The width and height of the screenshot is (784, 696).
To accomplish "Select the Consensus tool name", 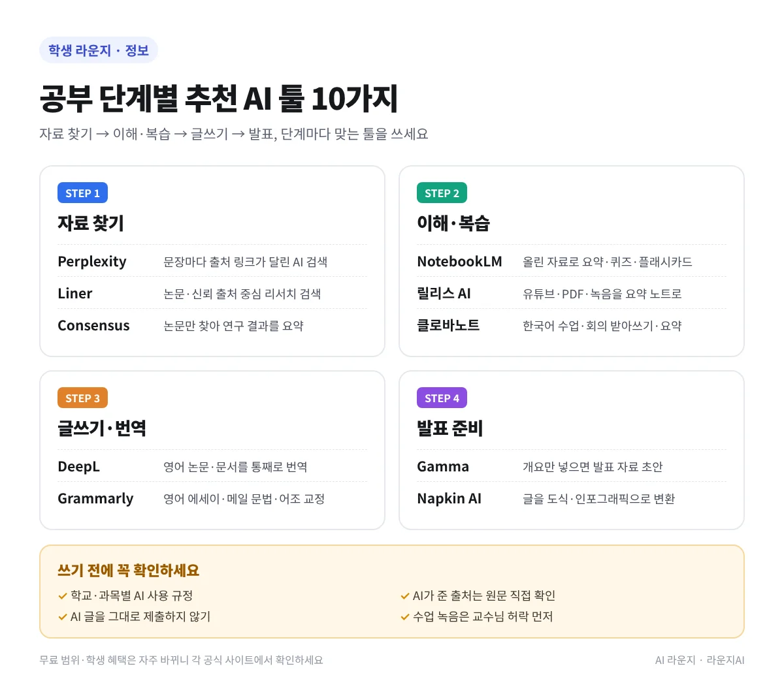I will tap(93, 325).
